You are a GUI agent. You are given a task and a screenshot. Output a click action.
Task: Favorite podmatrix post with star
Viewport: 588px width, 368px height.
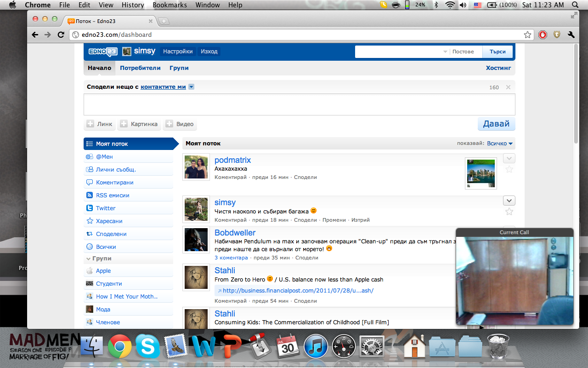click(509, 169)
